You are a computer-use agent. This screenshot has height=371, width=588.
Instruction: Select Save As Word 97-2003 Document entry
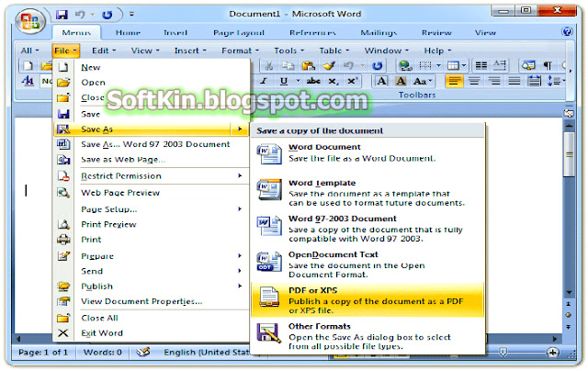point(152,144)
